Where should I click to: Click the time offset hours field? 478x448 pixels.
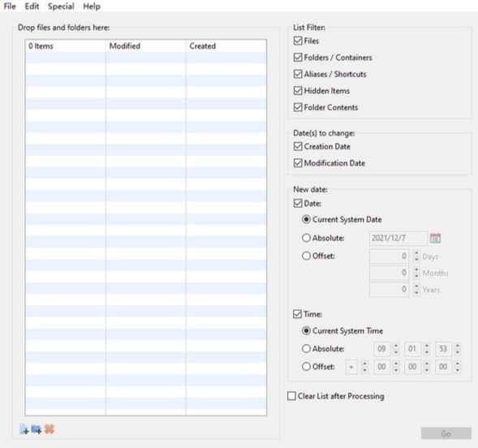click(381, 367)
